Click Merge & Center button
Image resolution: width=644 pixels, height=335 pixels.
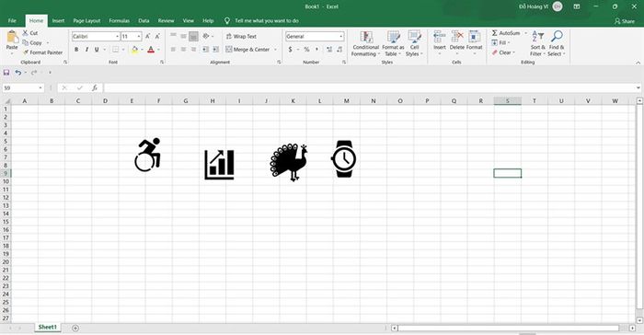click(247, 50)
